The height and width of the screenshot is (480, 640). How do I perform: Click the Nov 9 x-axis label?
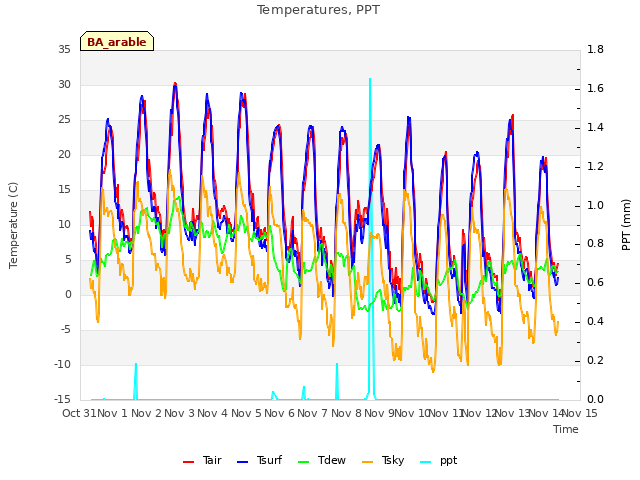(379, 413)
